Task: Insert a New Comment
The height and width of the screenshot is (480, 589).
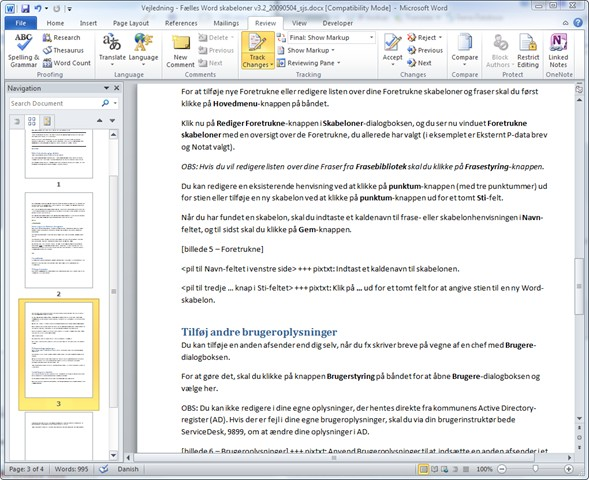Action: pyautogui.click(x=180, y=51)
